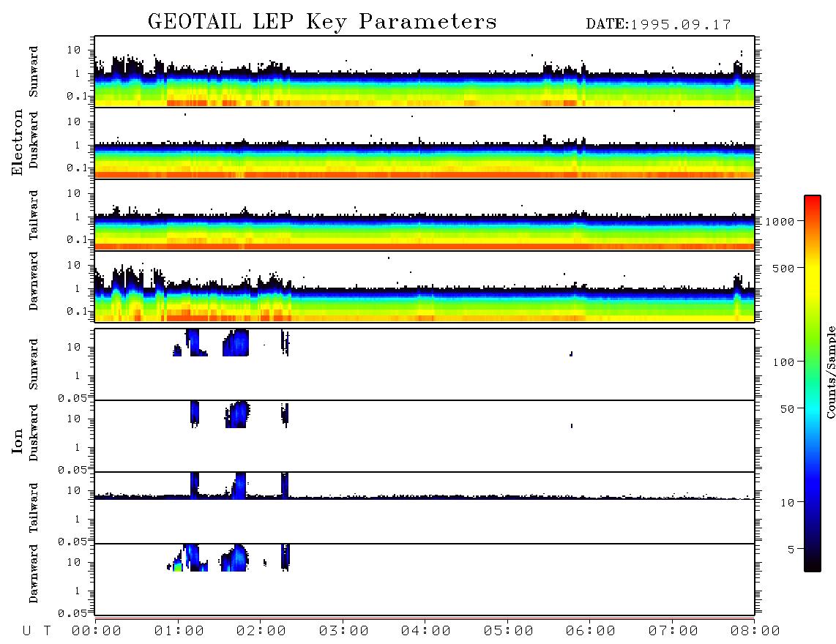836x644 pixels.
Task: Click the 03:00 time tick label
Action: 344,632
